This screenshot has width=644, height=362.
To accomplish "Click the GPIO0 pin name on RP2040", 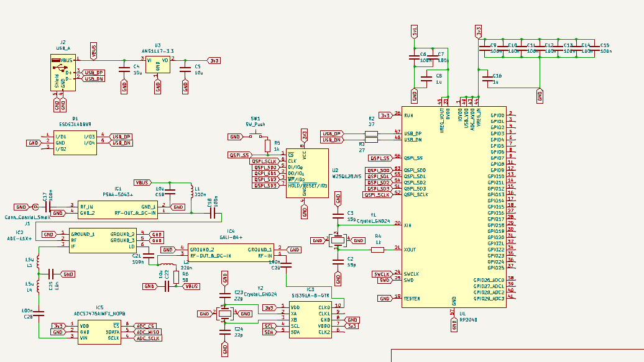I will [497, 115].
